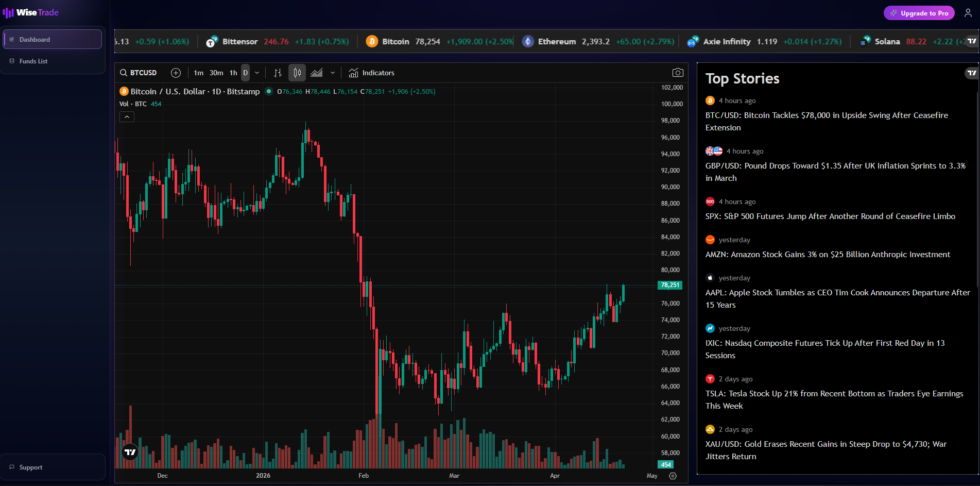
Task: Click the Apple icon beside AAPL story
Action: pos(710,278)
